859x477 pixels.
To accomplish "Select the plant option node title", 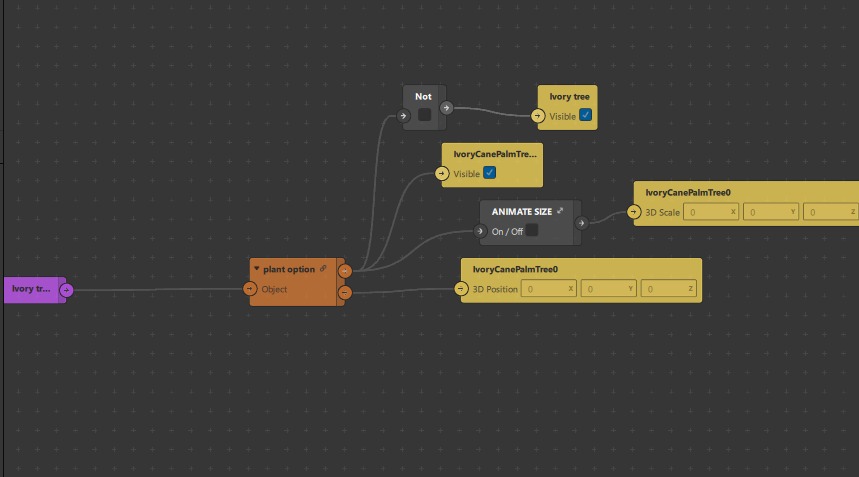I will click(x=289, y=269).
